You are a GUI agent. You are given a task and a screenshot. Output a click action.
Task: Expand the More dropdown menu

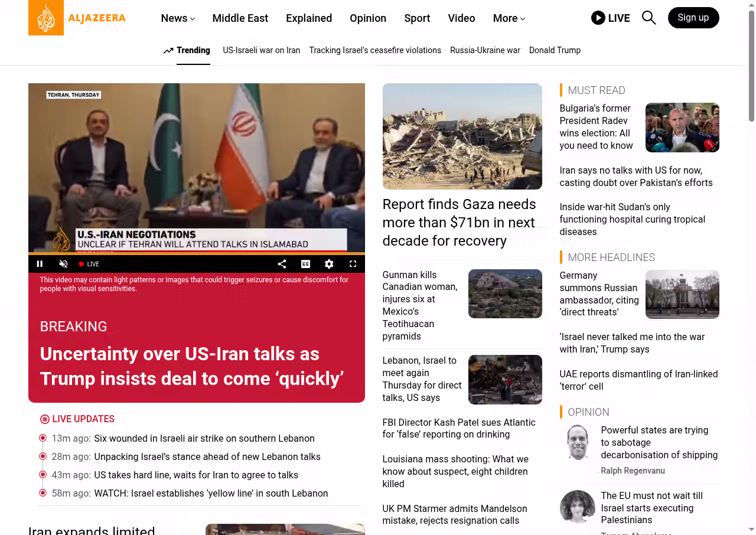(509, 18)
